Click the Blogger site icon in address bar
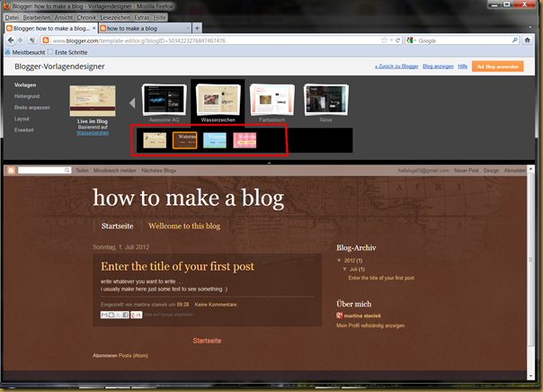543x392 pixels. click(x=45, y=40)
